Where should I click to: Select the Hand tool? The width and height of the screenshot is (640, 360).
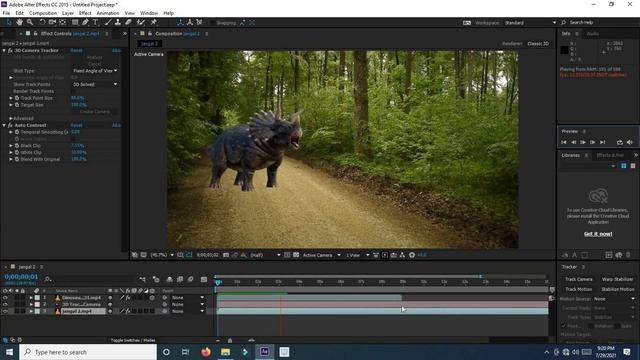point(19,22)
